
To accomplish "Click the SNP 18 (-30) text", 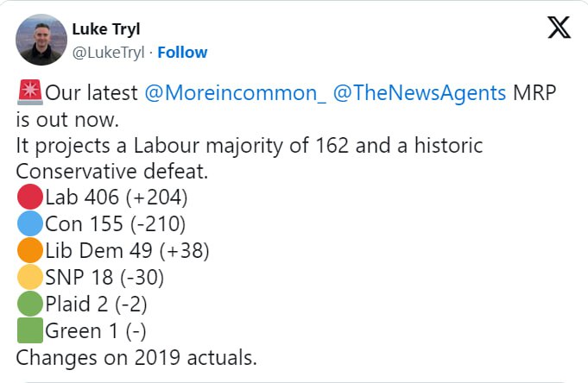I will click(104, 277).
